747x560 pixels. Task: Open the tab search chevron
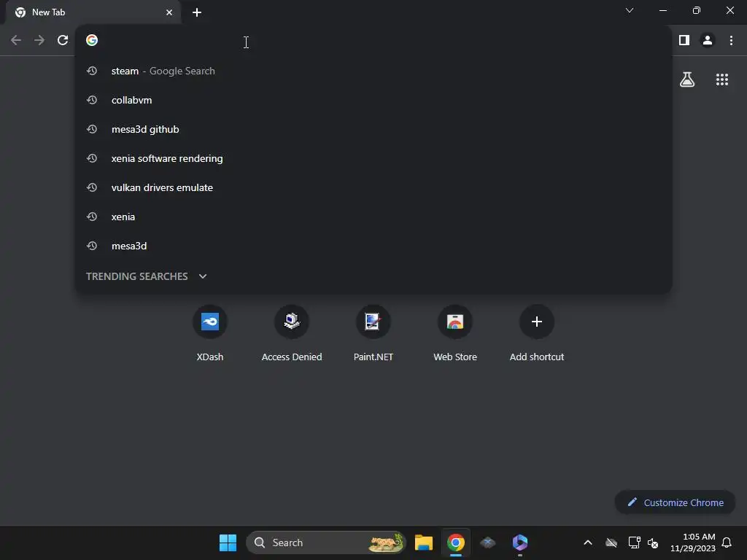pyautogui.click(x=630, y=10)
